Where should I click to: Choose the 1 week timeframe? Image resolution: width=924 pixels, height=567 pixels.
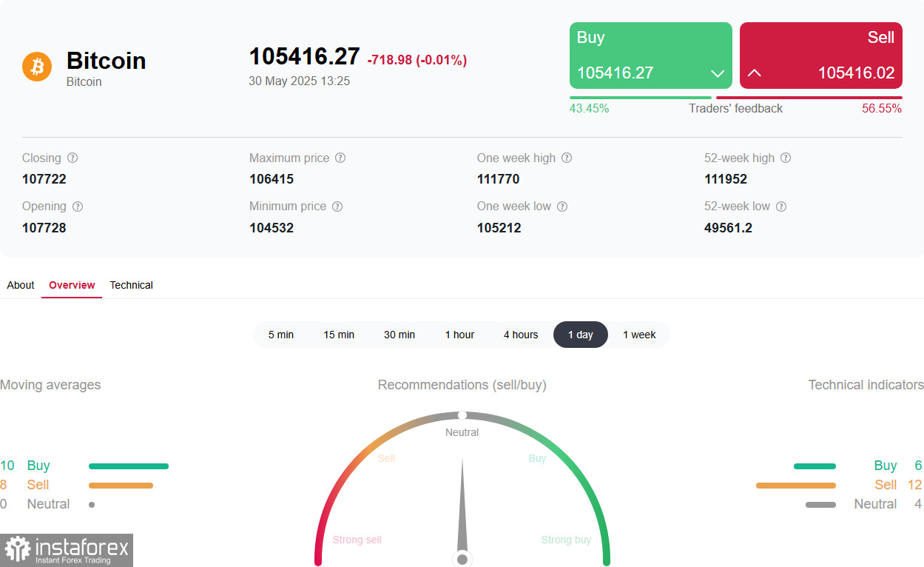click(639, 335)
